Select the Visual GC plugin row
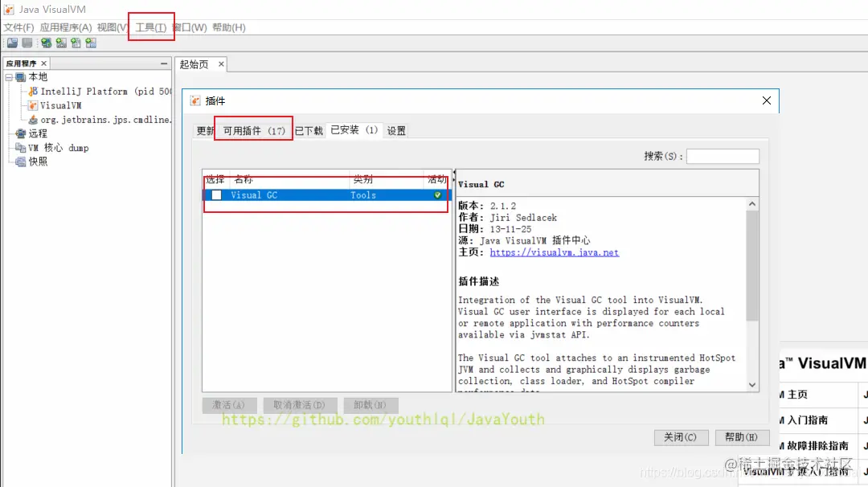The image size is (868, 487). click(x=327, y=194)
